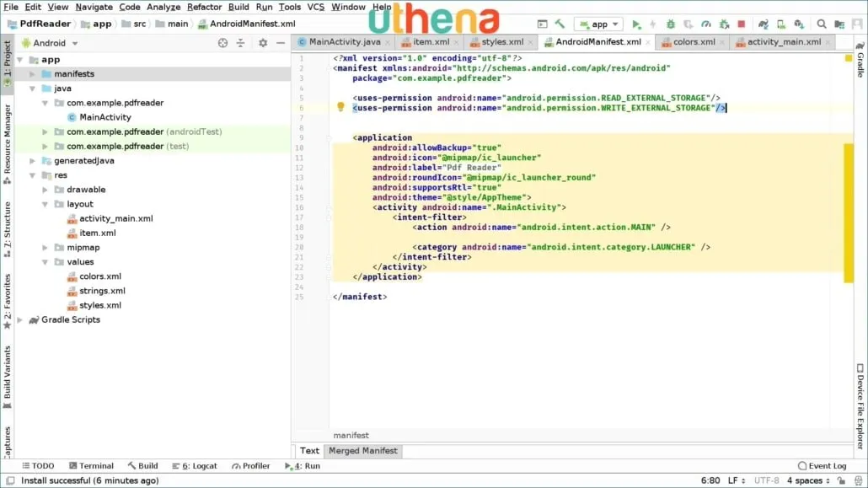Click scroll from source target icon
This screenshot has height=488, width=868.
click(222, 43)
